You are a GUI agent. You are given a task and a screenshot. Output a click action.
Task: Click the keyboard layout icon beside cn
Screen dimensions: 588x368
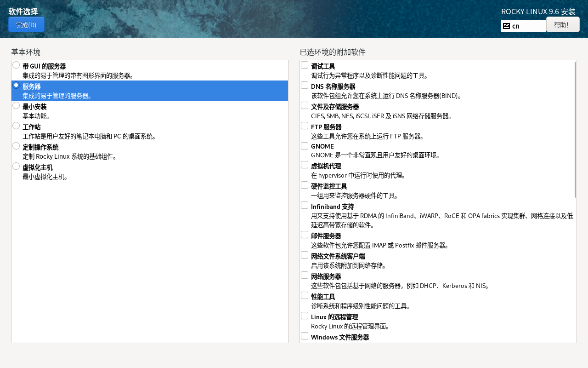[x=506, y=26]
